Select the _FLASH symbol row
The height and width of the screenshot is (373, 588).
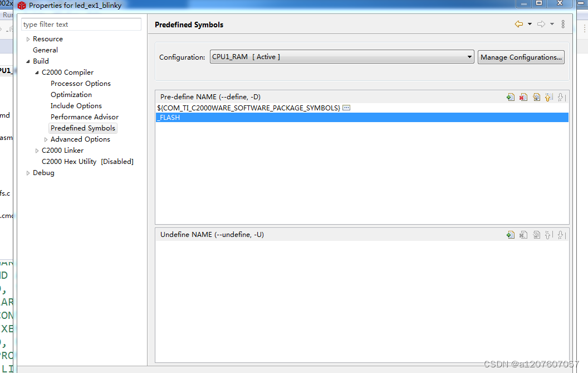click(362, 118)
